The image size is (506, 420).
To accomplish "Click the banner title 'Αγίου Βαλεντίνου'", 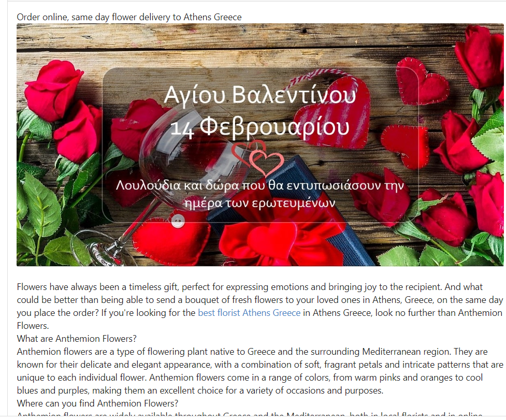I will (260, 95).
